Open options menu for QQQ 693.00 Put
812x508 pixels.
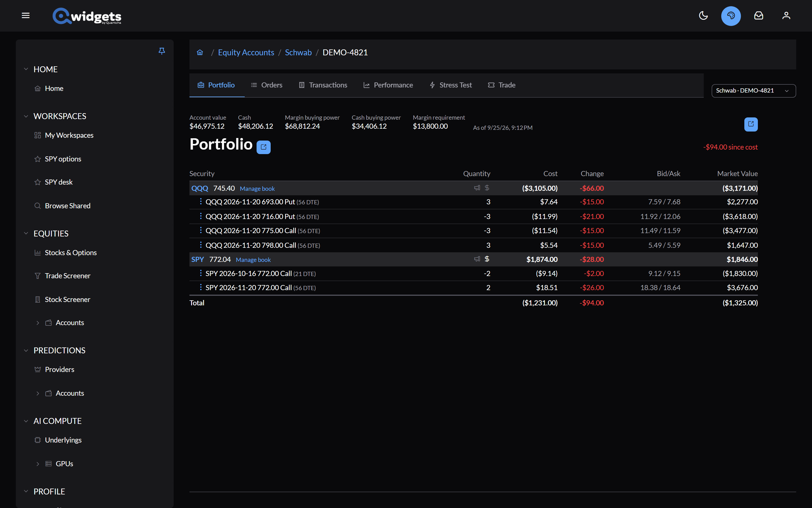click(201, 201)
